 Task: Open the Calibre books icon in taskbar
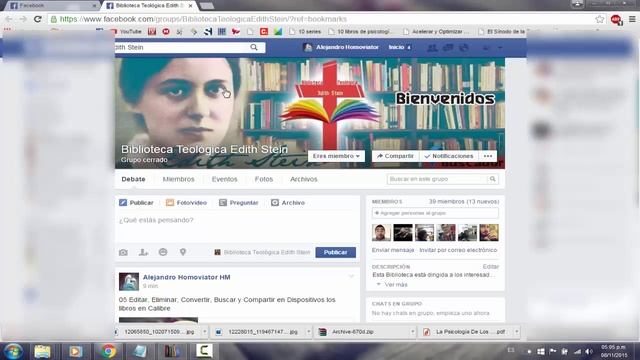point(172,351)
